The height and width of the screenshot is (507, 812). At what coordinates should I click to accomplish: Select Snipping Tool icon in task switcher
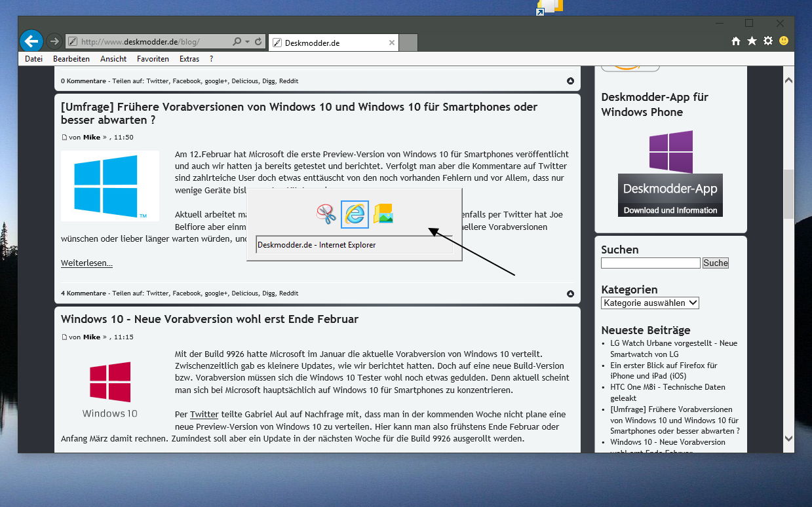pyautogui.click(x=326, y=214)
